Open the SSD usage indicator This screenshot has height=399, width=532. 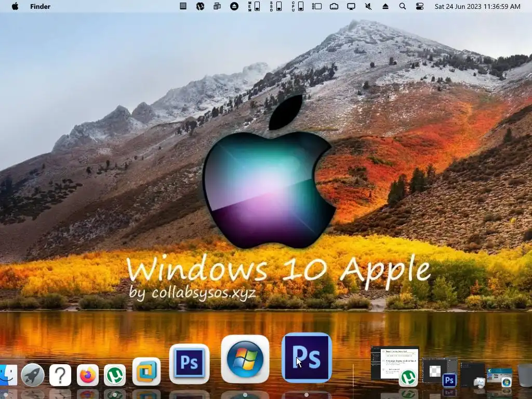(276, 6)
